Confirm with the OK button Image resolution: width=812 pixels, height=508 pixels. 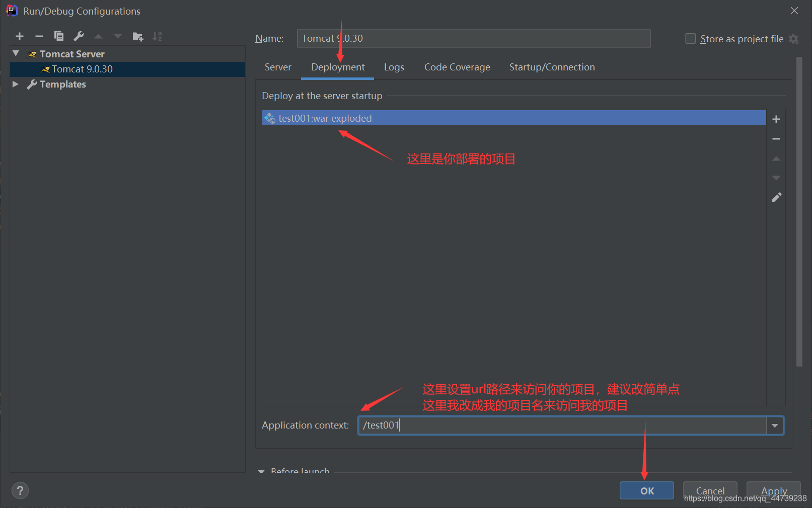[x=647, y=491]
